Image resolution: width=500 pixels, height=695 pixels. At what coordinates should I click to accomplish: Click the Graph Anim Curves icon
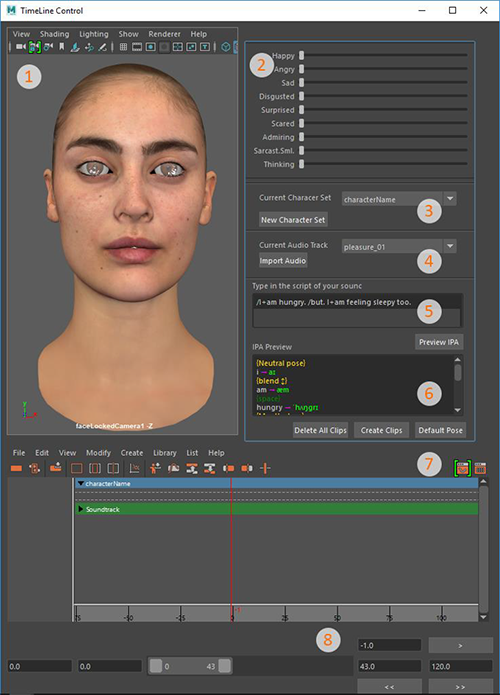134,468
